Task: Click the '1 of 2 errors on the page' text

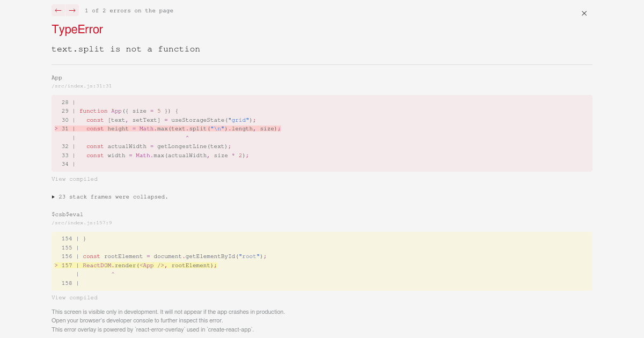Action: coord(129,11)
